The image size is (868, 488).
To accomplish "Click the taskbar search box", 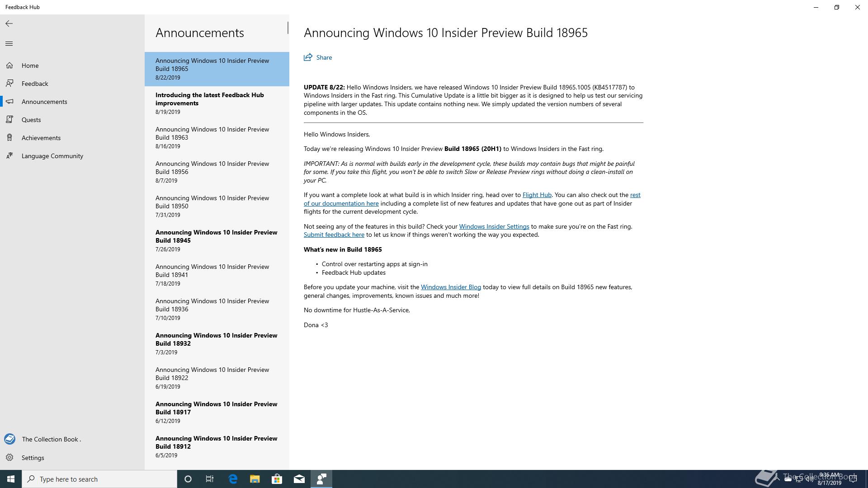I will (x=99, y=479).
